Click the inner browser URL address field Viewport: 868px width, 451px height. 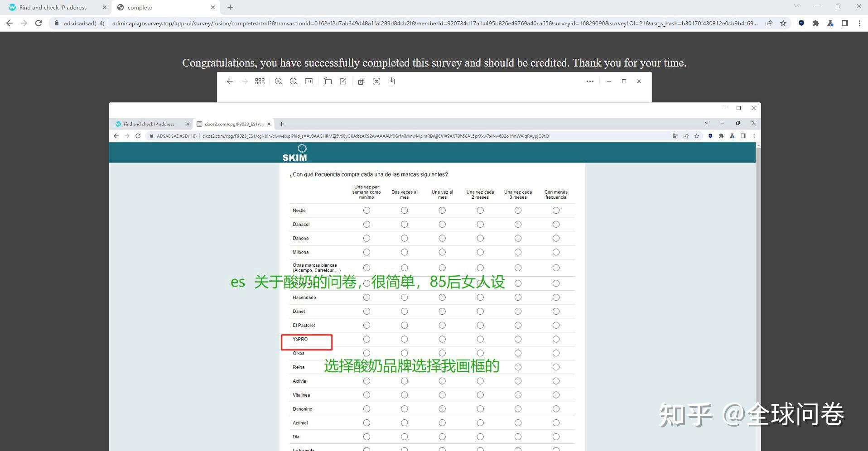(376, 136)
